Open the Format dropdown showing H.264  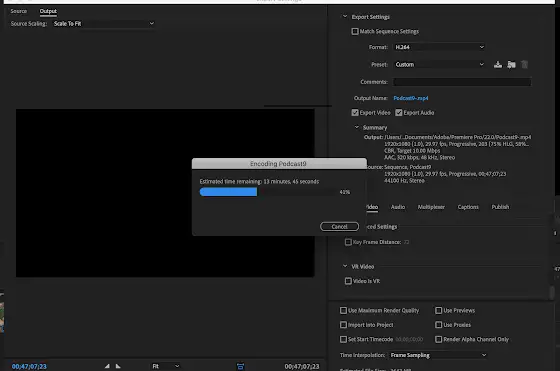click(x=439, y=47)
